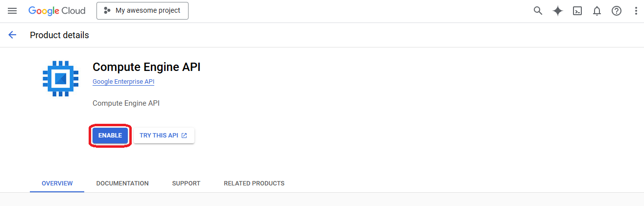The image size is (644, 206).
Task: Open the My awesome project selector
Action: (x=143, y=11)
